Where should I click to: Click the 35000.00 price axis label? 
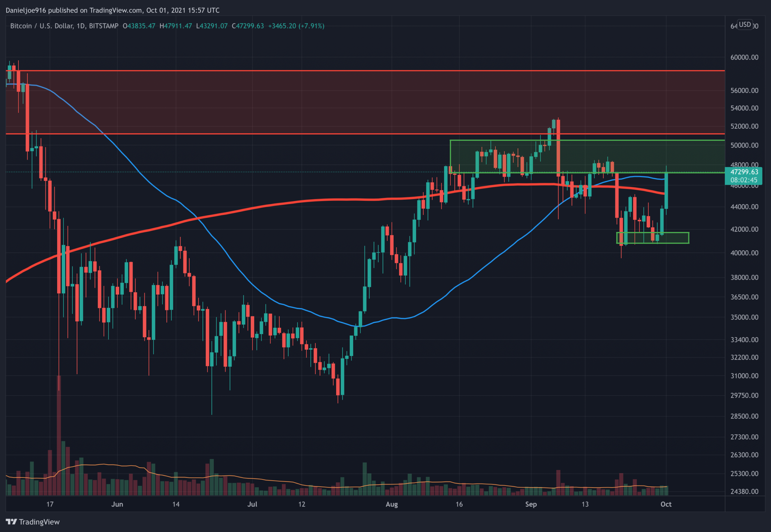pos(744,317)
